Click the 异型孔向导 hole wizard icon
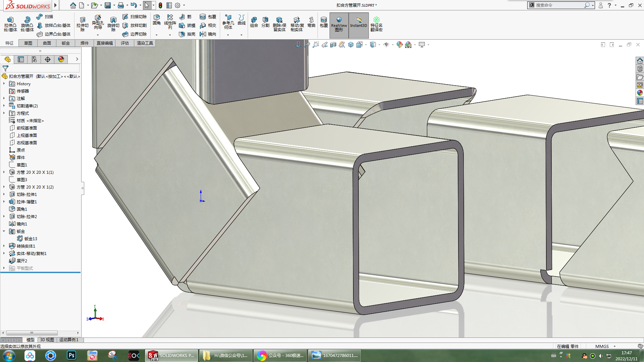The image size is (644, 362). [98, 22]
